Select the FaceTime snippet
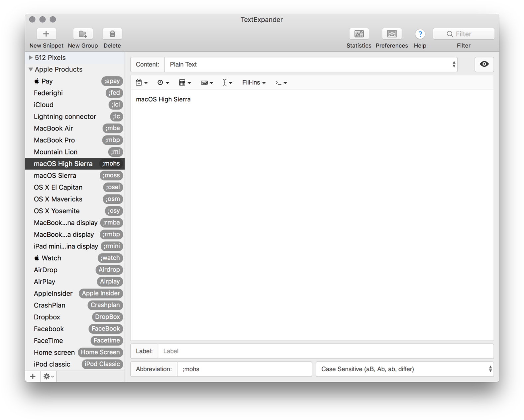This screenshot has width=524, height=420. pos(75,340)
